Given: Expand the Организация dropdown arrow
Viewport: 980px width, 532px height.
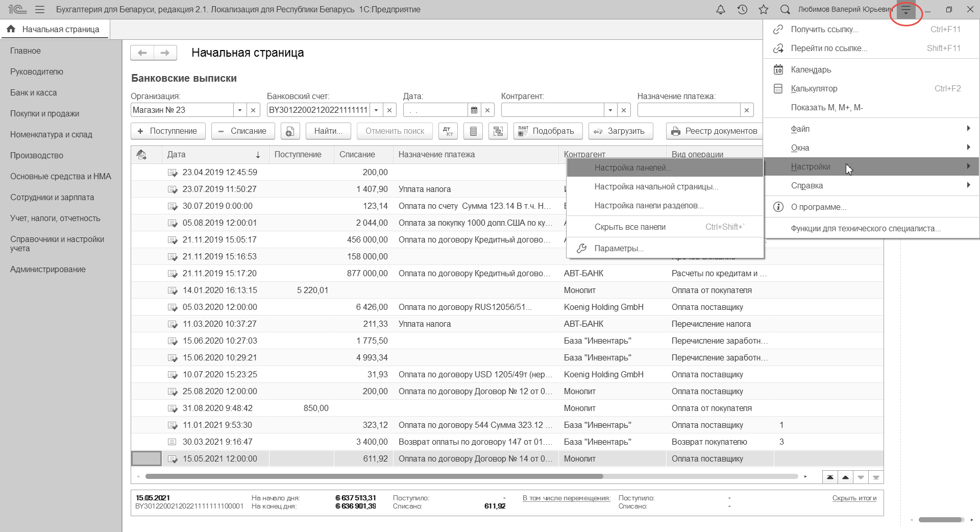Looking at the screenshot, I should (240, 110).
